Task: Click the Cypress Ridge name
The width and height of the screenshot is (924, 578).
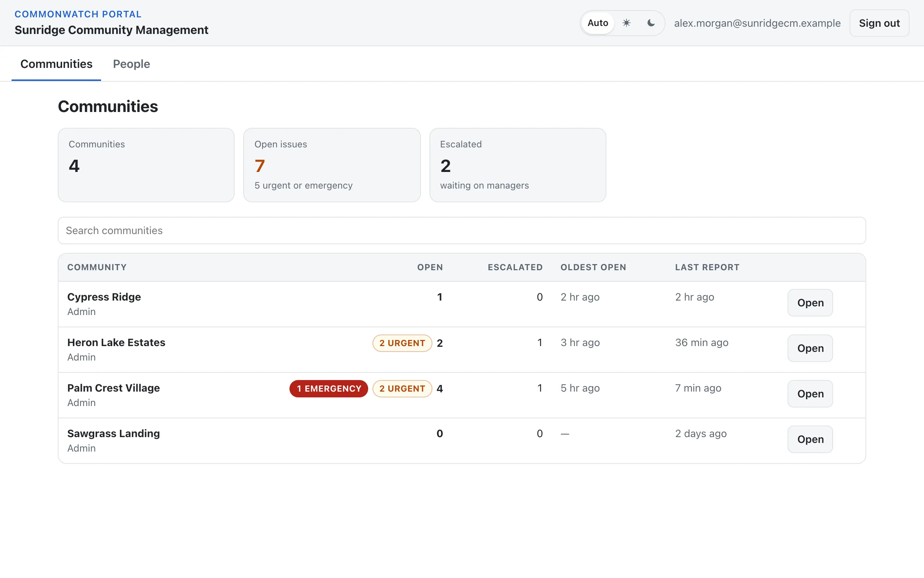Action: click(x=104, y=297)
